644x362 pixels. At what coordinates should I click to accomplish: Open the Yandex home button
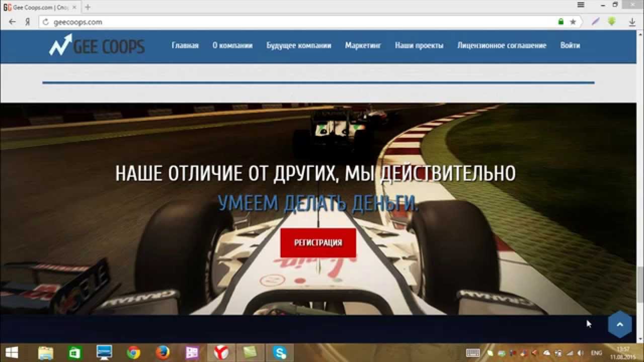point(28,22)
